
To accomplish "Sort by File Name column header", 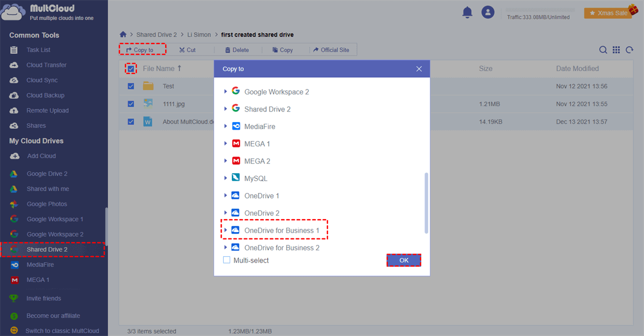I will click(x=162, y=69).
